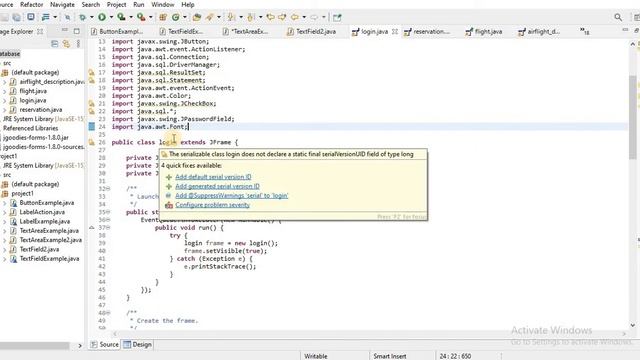Image resolution: width=640 pixels, height=360 pixels.
Task: Click the 'Smart Insert' status bar field
Action: tap(390, 356)
